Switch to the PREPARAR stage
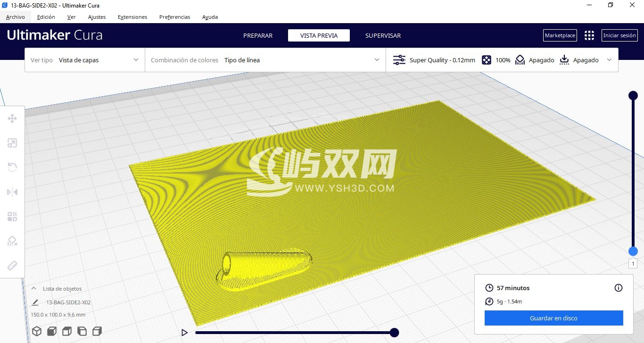 click(x=258, y=35)
